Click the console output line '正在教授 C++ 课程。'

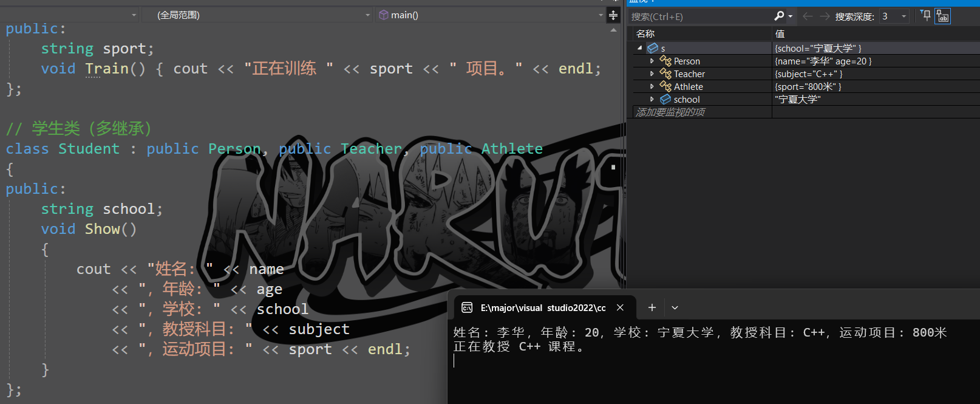[x=519, y=347]
